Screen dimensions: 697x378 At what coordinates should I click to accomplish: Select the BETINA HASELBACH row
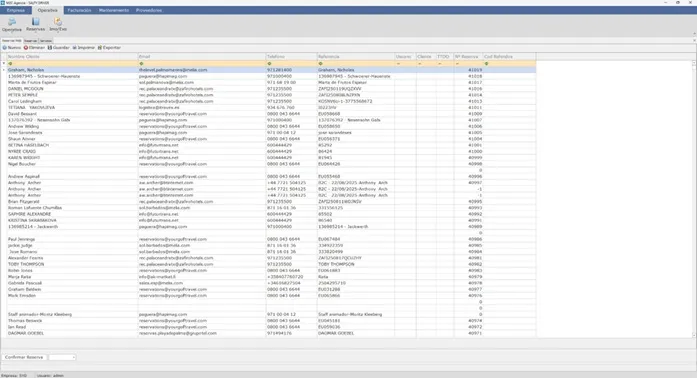click(271, 145)
